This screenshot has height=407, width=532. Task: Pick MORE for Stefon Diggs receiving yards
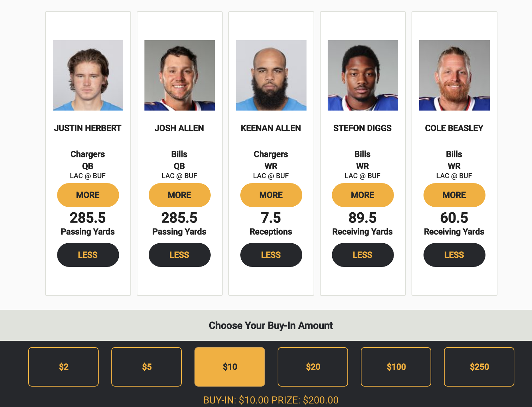[x=363, y=195]
